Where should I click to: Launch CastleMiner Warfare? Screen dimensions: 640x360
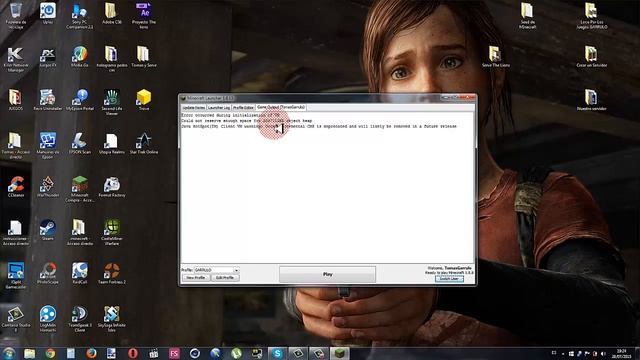click(x=111, y=233)
